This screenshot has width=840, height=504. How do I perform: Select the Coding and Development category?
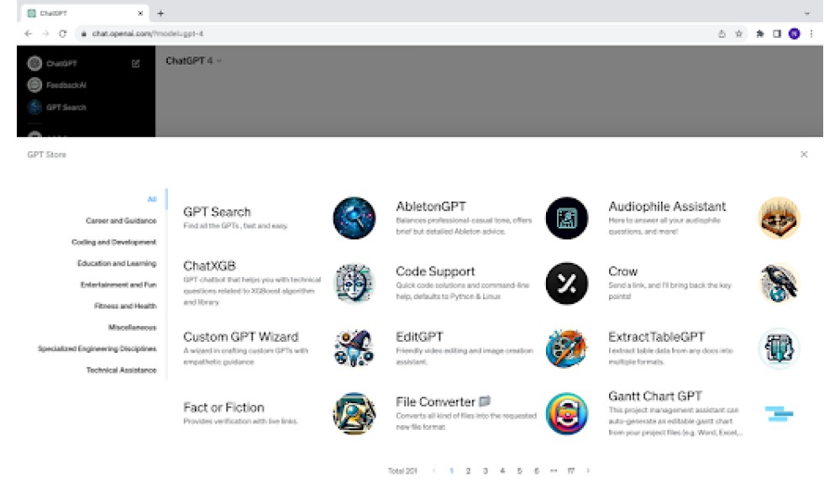114,242
